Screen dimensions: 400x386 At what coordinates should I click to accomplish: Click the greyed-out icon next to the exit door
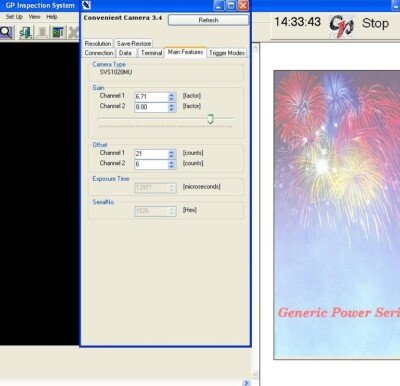click(42, 32)
